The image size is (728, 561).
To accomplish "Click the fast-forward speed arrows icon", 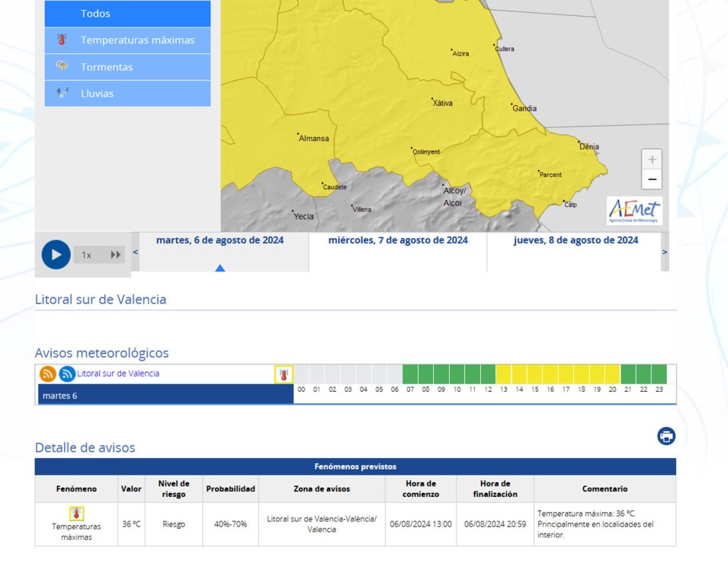I will pos(116,255).
